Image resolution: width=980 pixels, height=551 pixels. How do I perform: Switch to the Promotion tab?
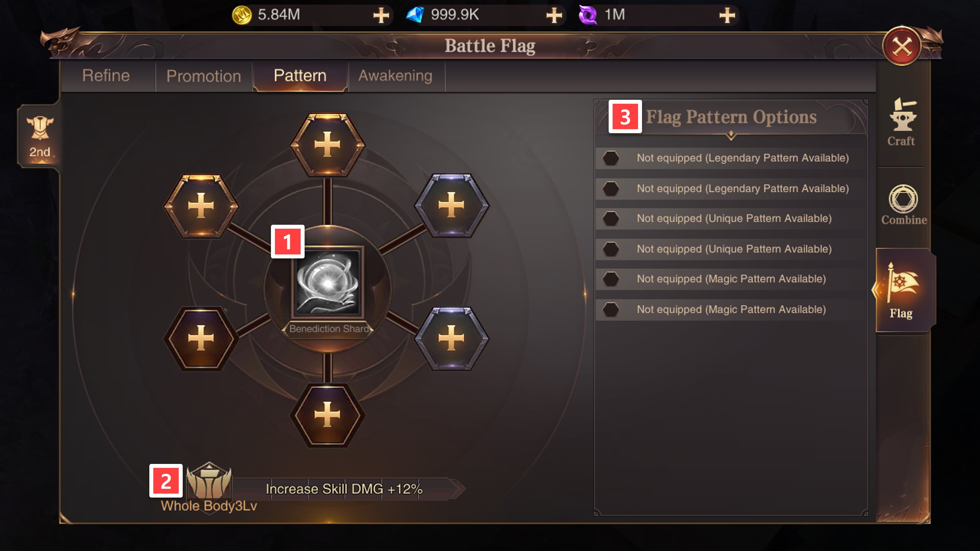tap(204, 76)
